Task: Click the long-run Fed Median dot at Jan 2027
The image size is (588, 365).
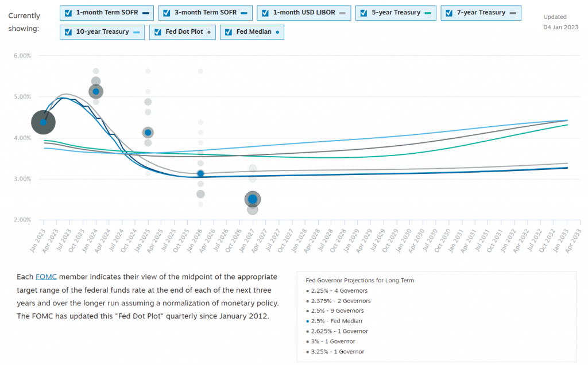Action: pyautogui.click(x=253, y=199)
